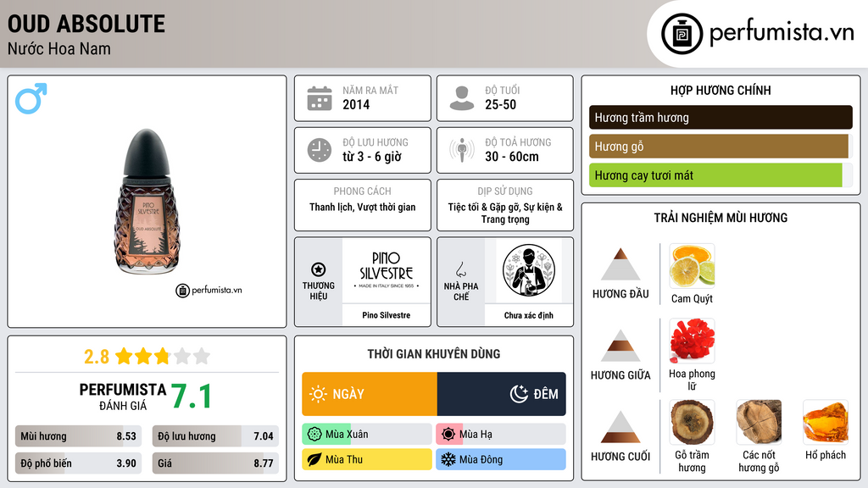Screen dimensions: 868x488
Task: Click the OUD ABSOLUTE title
Action: (x=86, y=24)
